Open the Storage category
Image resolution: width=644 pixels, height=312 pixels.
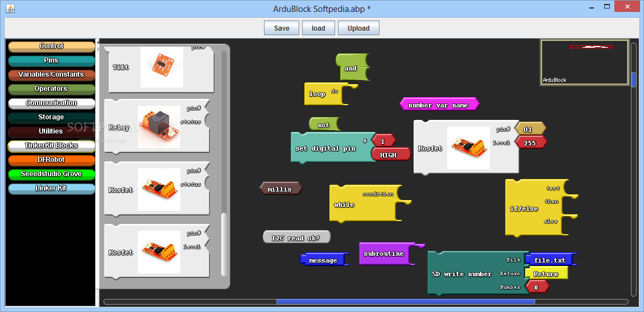point(51,118)
